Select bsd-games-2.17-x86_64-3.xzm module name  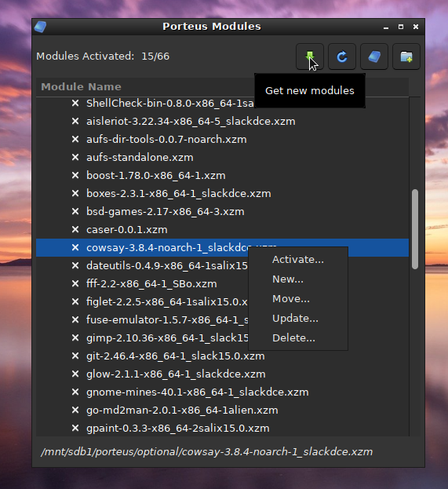(166, 212)
